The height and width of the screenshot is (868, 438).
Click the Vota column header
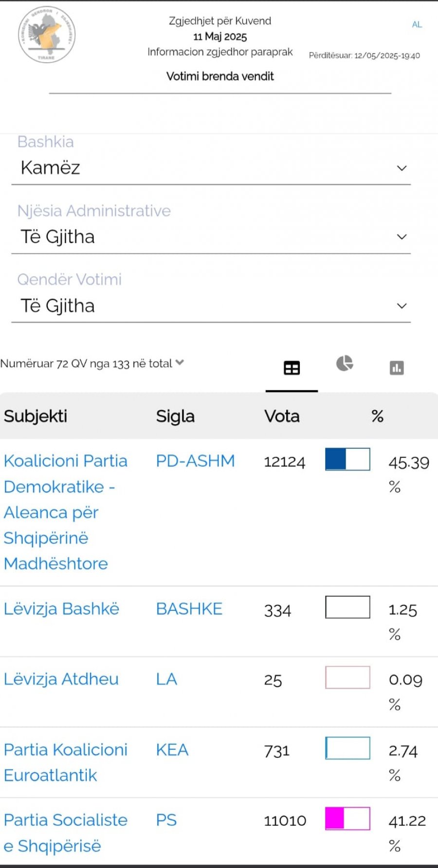click(282, 416)
